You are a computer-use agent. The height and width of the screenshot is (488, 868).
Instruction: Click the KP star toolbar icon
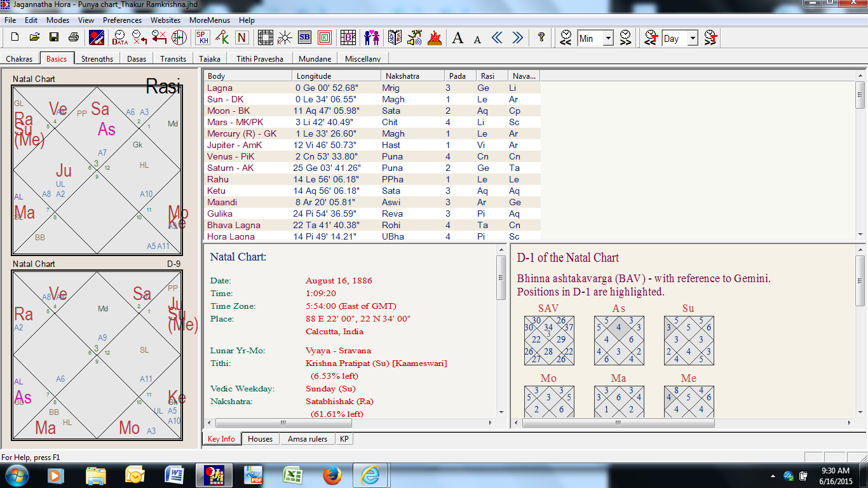[x=283, y=38]
